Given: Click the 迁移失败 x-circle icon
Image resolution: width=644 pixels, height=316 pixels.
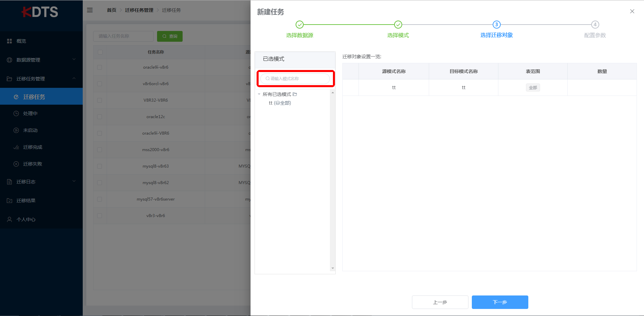Looking at the screenshot, I should [16, 164].
